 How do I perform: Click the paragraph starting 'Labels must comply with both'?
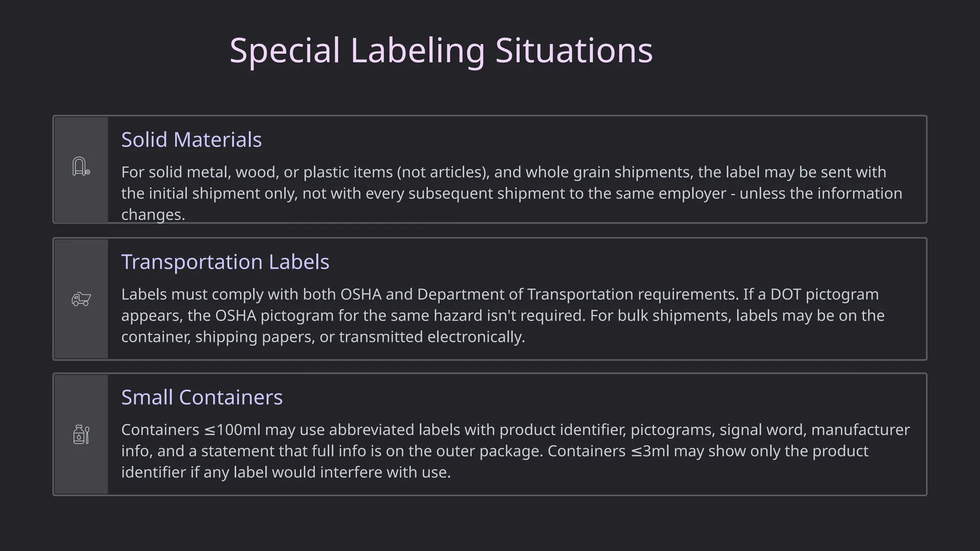point(503,315)
